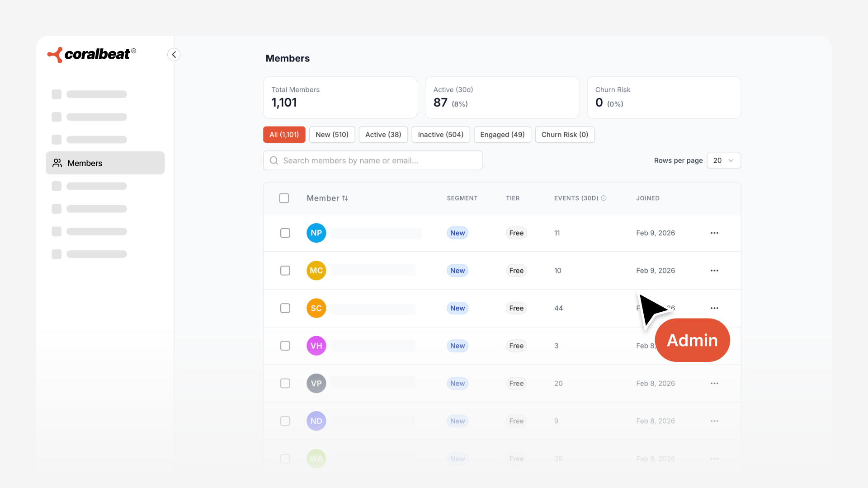Viewport: 868px width, 488px height.
Task: Open three-dot menu for ND row
Action: [714, 421]
